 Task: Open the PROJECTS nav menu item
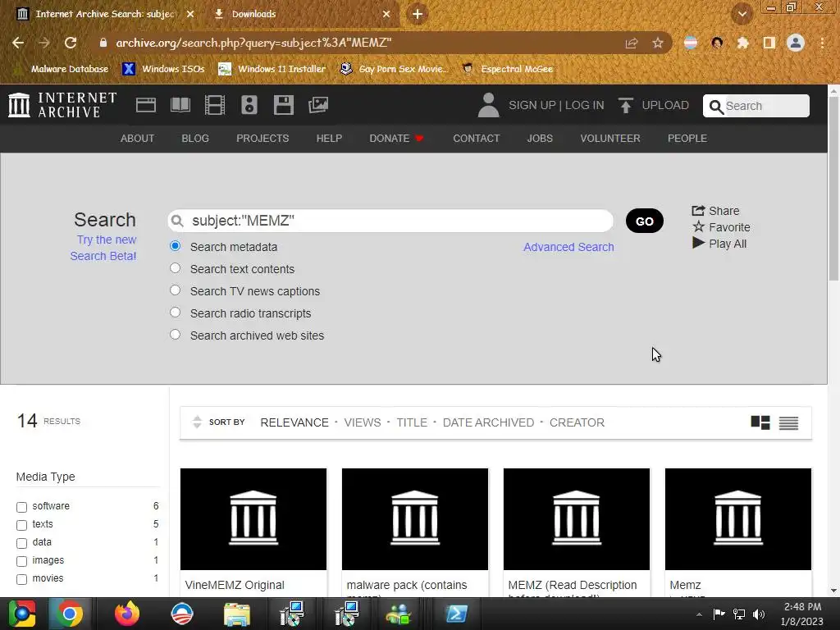point(262,138)
